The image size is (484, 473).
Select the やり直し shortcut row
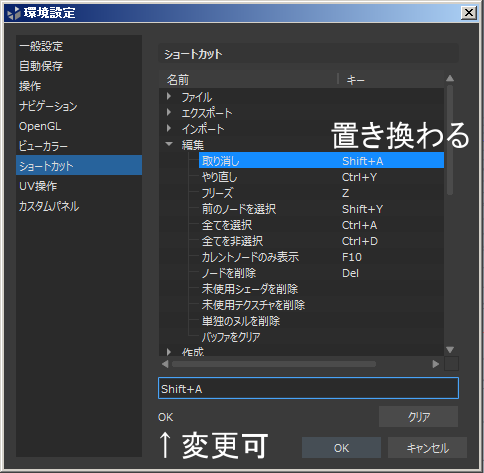321,177
